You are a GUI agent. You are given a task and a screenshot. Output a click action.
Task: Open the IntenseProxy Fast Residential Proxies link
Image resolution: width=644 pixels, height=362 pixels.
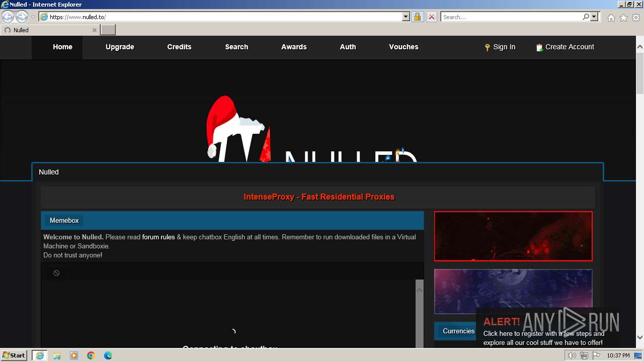point(319,197)
